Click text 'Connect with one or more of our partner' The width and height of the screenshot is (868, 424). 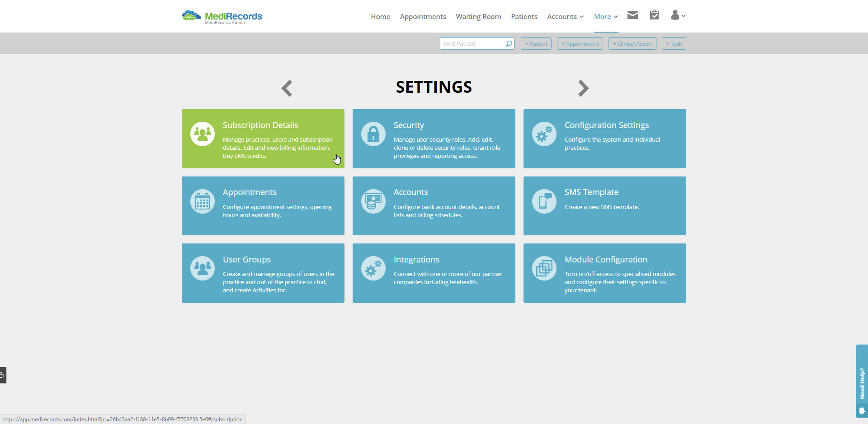coord(448,274)
